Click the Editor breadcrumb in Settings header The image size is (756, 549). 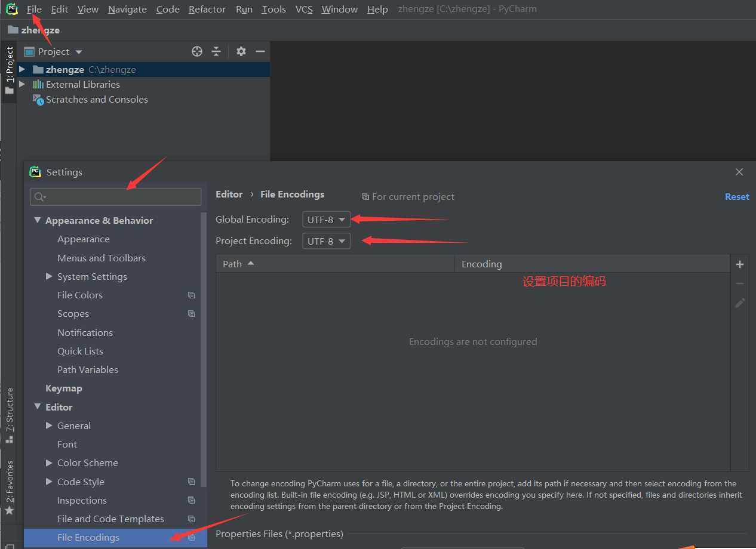click(229, 195)
